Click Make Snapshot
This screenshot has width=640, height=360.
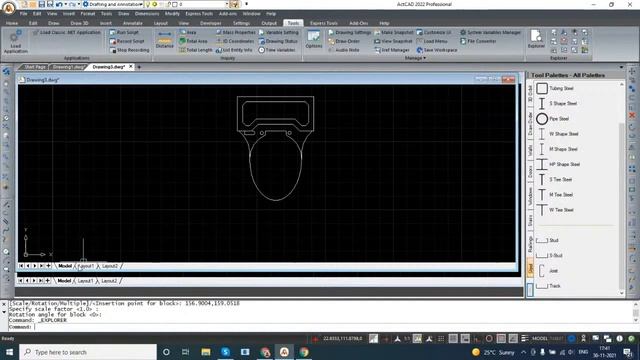pyautogui.click(x=394, y=32)
